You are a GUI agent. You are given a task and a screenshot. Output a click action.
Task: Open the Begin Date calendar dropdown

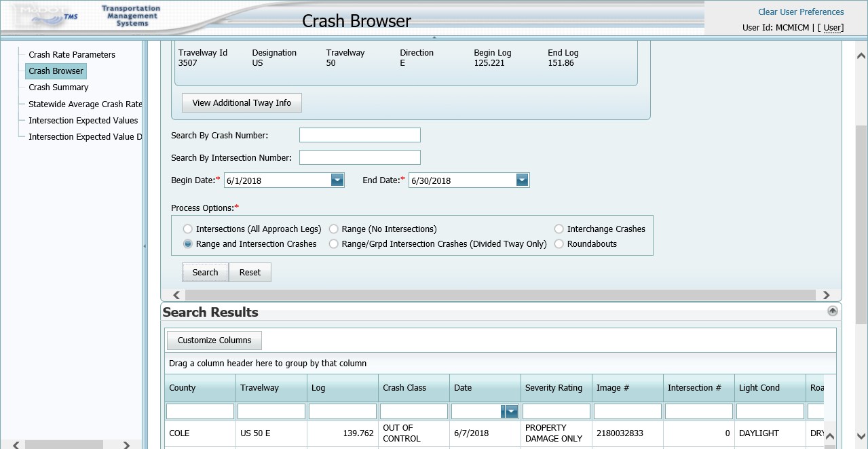coord(337,180)
